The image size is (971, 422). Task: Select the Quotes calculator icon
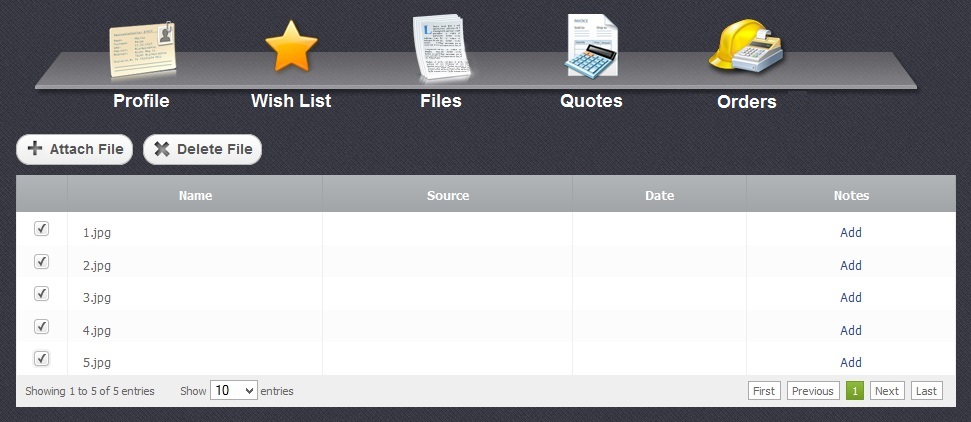pyautogui.click(x=591, y=47)
